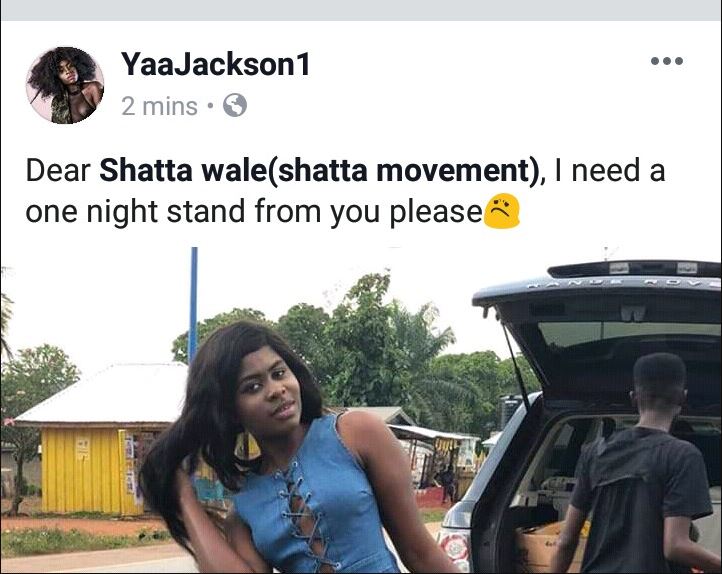Viewport: 722px width, 574px height.
Task: Tap the YaaJackson1 username
Action: coord(215,64)
